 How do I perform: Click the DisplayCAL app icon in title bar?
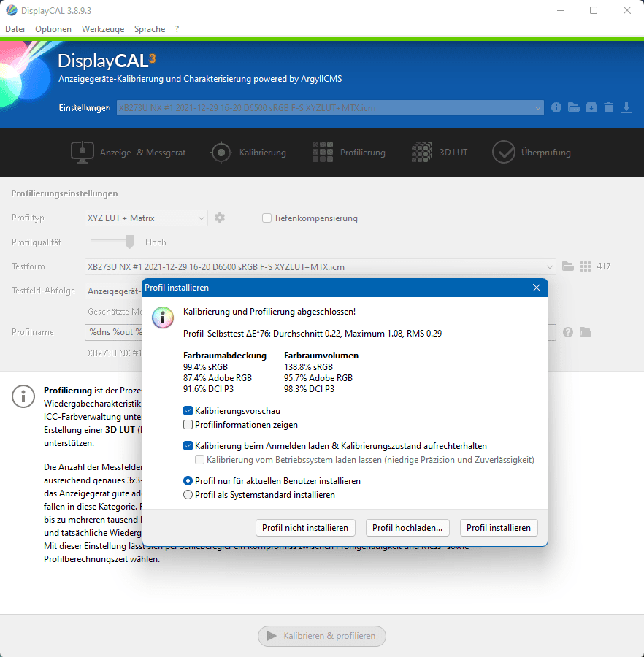(x=11, y=10)
